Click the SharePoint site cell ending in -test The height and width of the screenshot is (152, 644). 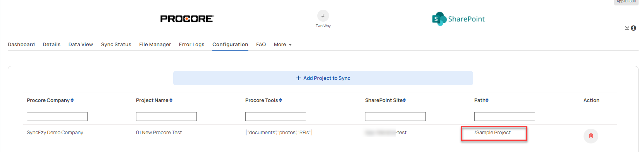coord(386,133)
